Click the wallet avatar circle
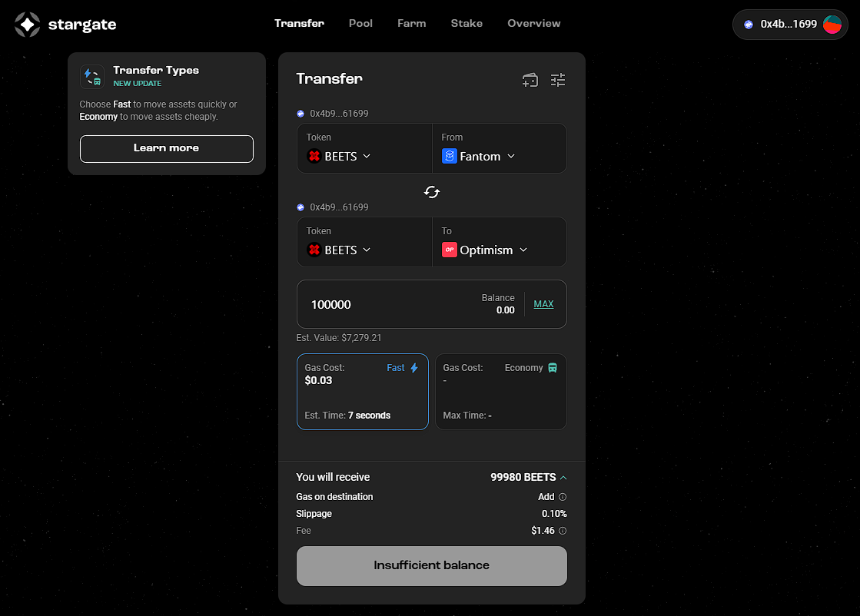860x616 pixels. [832, 24]
